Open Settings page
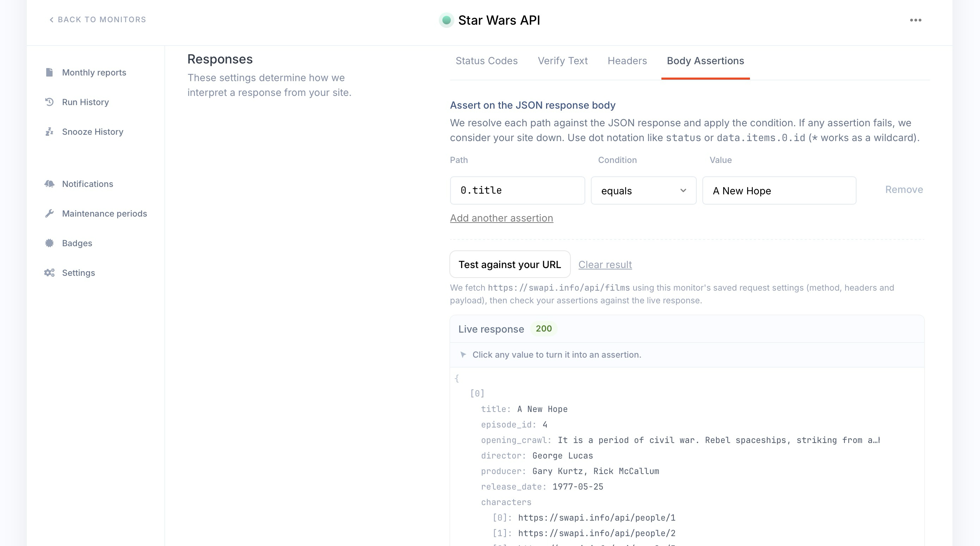 coord(78,273)
